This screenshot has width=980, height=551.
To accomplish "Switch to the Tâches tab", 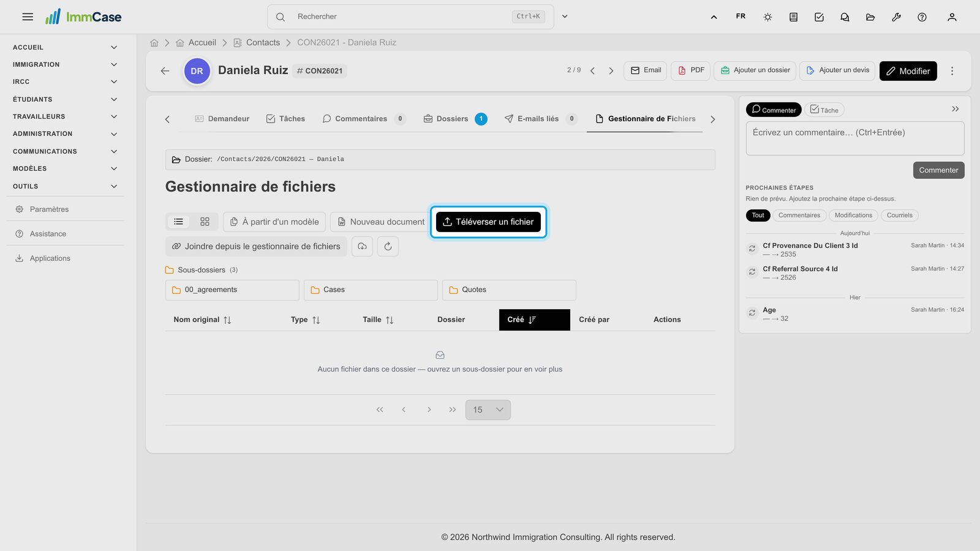I will point(285,119).
